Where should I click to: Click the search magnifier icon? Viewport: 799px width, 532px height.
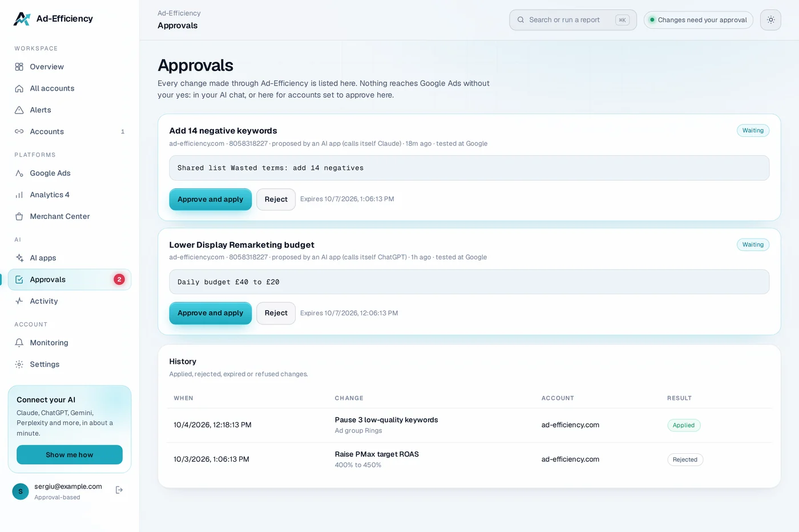pos(520,20)
